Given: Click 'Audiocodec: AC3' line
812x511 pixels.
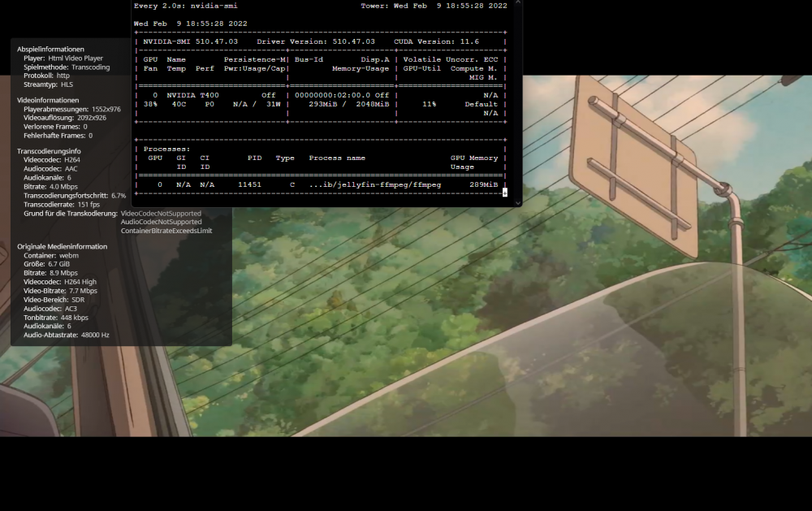Looking at the screenshot, I should coord(50,309).
